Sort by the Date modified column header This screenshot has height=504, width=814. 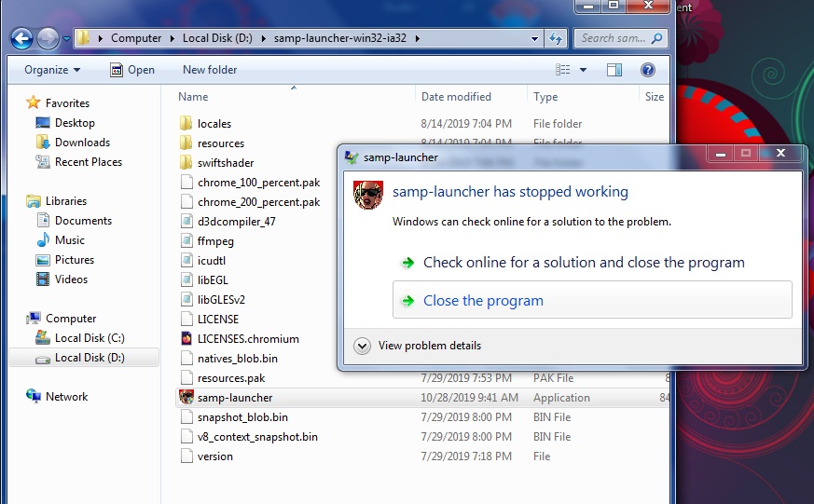tap(456, 97)
